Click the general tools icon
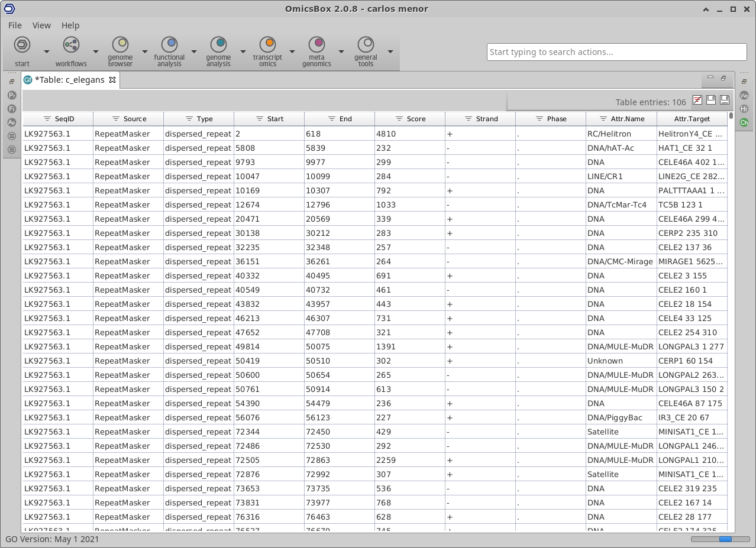 click(x=366, y=46)
